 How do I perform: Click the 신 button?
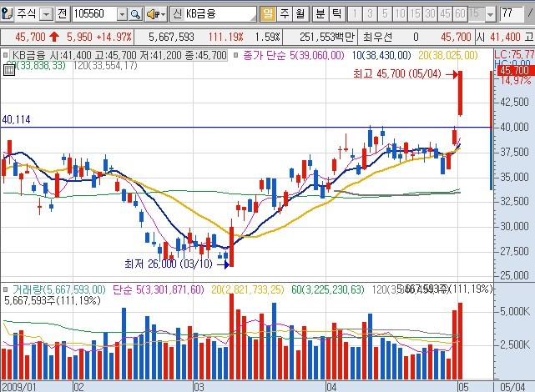tap(177, 14)
